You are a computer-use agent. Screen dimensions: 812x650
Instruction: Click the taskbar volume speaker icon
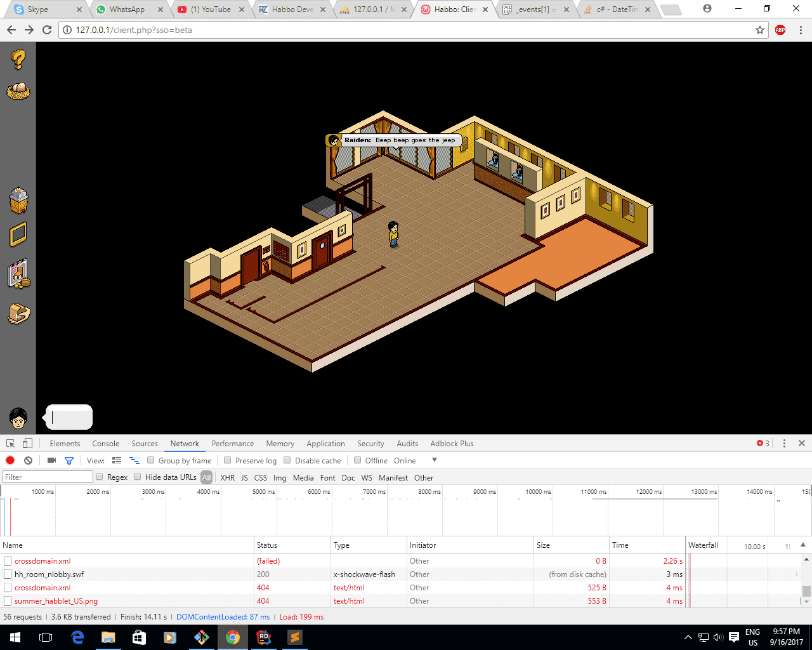coord(718,637)
